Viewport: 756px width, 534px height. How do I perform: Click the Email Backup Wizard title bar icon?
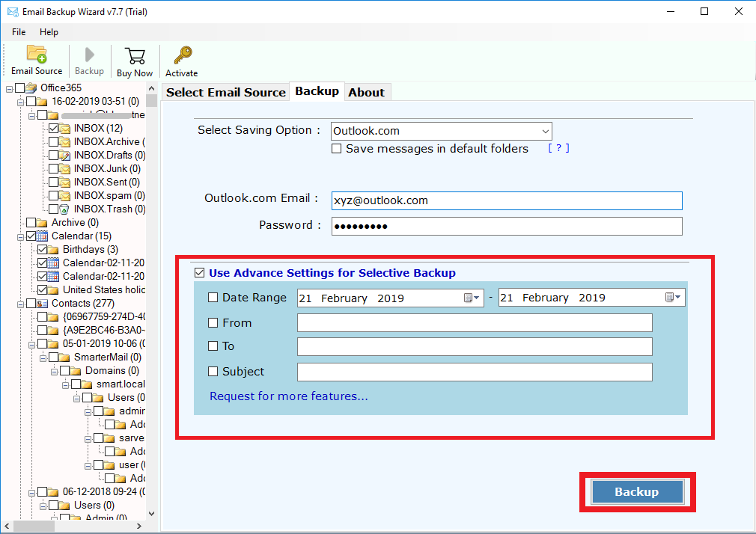pyautogui.click(x=13, y=11)
